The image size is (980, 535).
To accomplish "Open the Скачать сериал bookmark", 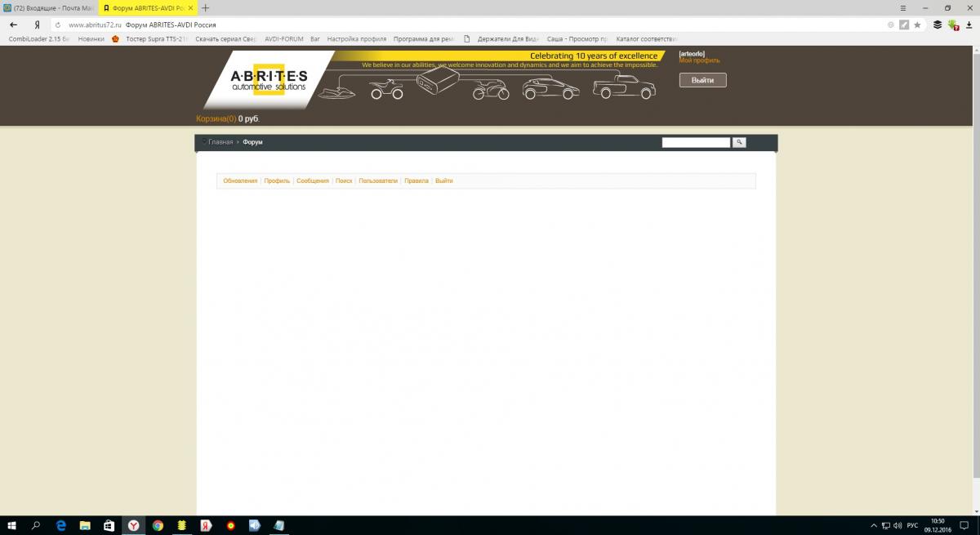I will 226,38.
